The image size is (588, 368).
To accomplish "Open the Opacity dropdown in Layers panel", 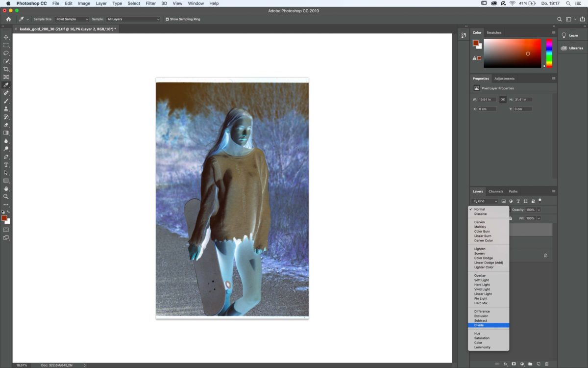I will 539,210.
